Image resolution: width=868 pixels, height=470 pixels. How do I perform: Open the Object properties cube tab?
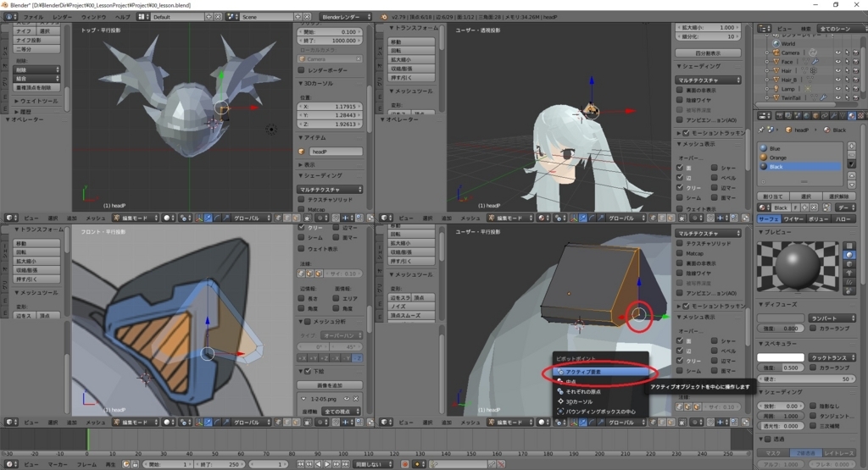pyautogui.click(x=815, y=115)
